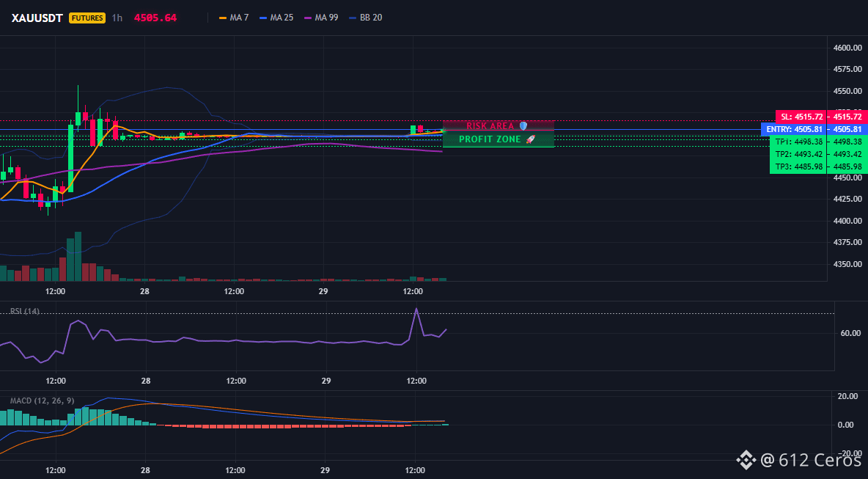This screenshot has height=479, width=868.
Task: Toggle the MA 7 legend item
Action: pyautogui.click(x=234, y=18)
